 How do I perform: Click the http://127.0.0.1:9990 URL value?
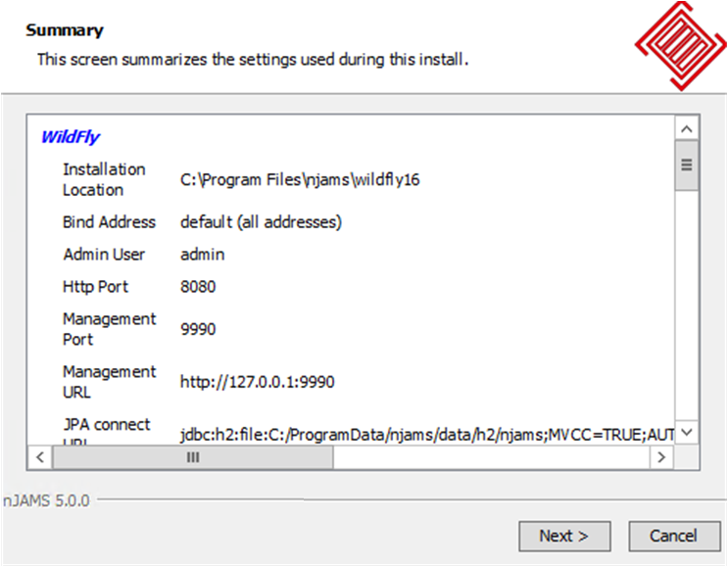pyautogui.click(x=258, y=382)
